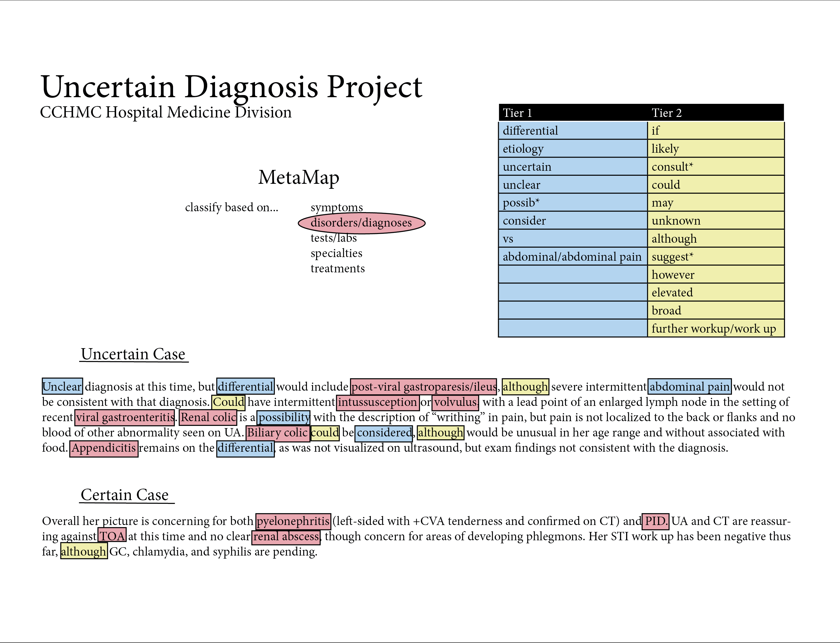Image resolution: width=840 pixels, height=643 pixels.
Task: Click the 'etiology' table cell
Action: [x=573, y=149]
